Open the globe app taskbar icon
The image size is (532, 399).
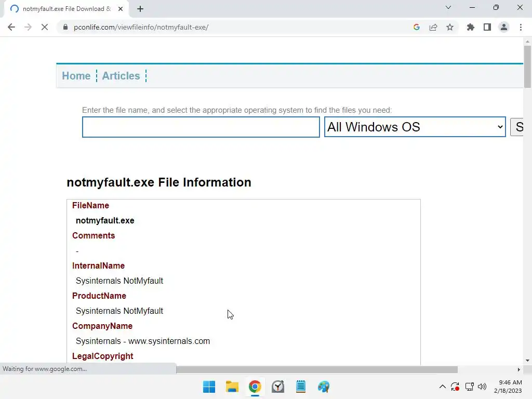coord(324,387)
